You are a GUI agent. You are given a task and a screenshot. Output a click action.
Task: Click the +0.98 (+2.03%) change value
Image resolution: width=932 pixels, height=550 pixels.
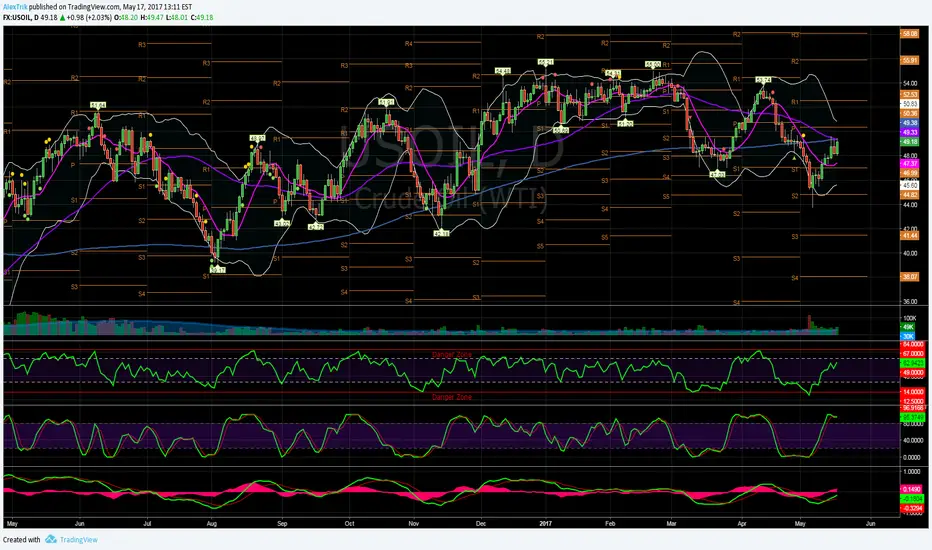(89, 17)
